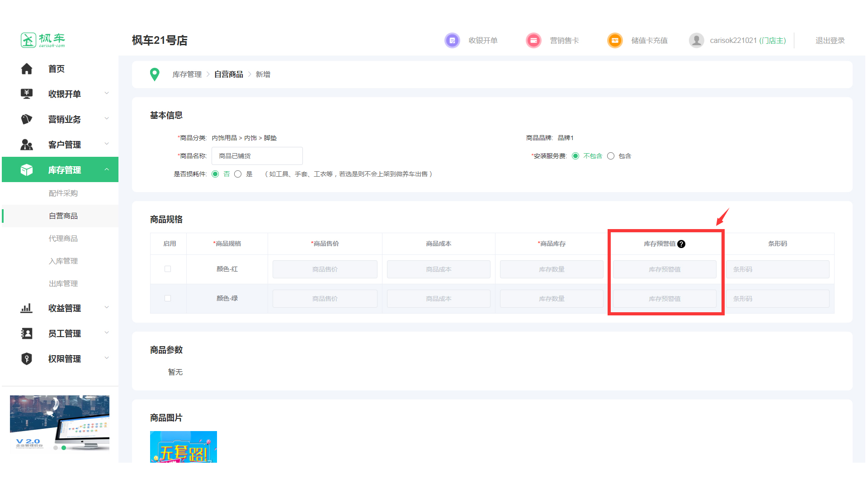The image size is (868, 488).
Task: Expand the 收银开单 sidebar menu arrow
Action: click(x=107, y=93)
